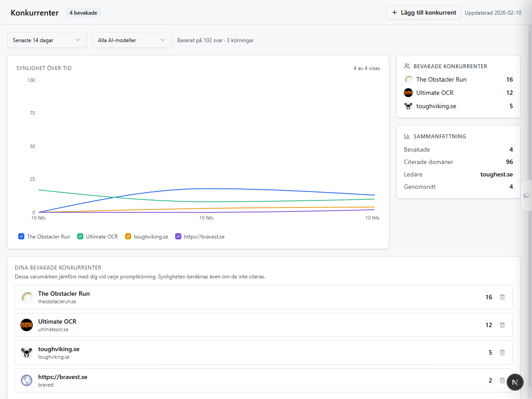This screenshot has height=399, width=532.
Task: Open the toughest.se leader link
Action: pyautogui.click(x=497, y=174)
